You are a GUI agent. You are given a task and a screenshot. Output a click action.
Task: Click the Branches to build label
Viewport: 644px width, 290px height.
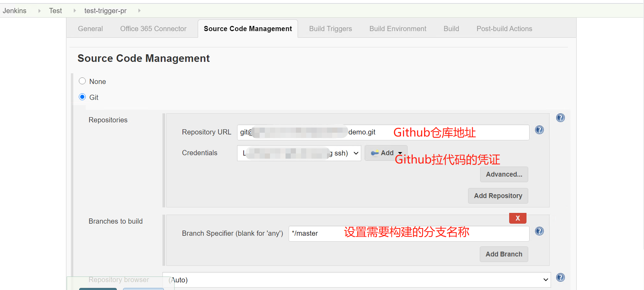pyautogui.click(x=116, y=221)
